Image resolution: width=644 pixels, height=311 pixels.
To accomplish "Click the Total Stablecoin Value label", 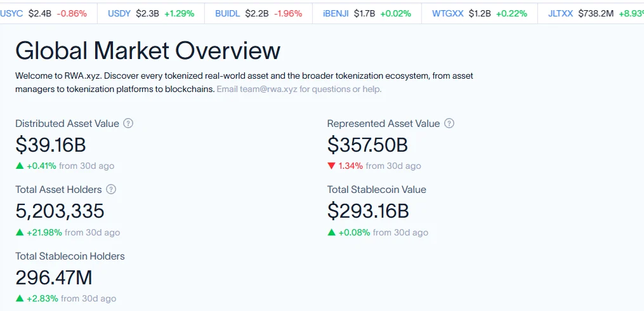I will pos(377,189).
